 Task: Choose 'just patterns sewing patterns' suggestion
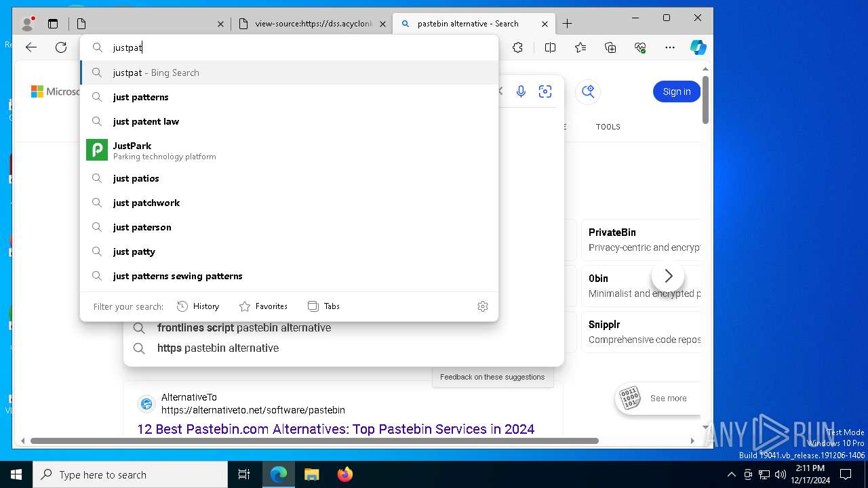tap(289, 276)
